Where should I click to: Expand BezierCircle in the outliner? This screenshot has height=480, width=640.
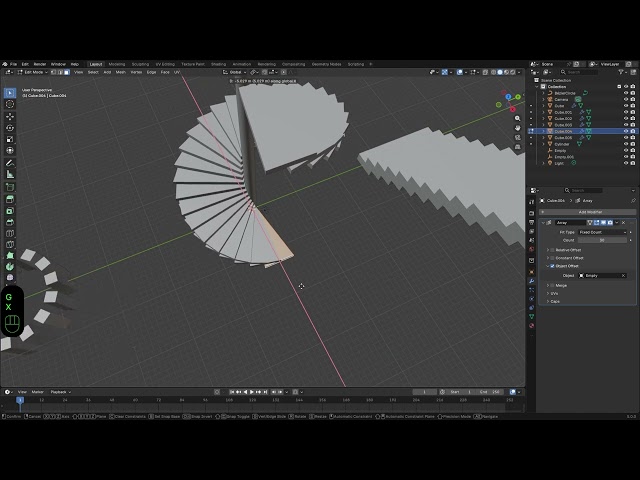pos(543,93)
